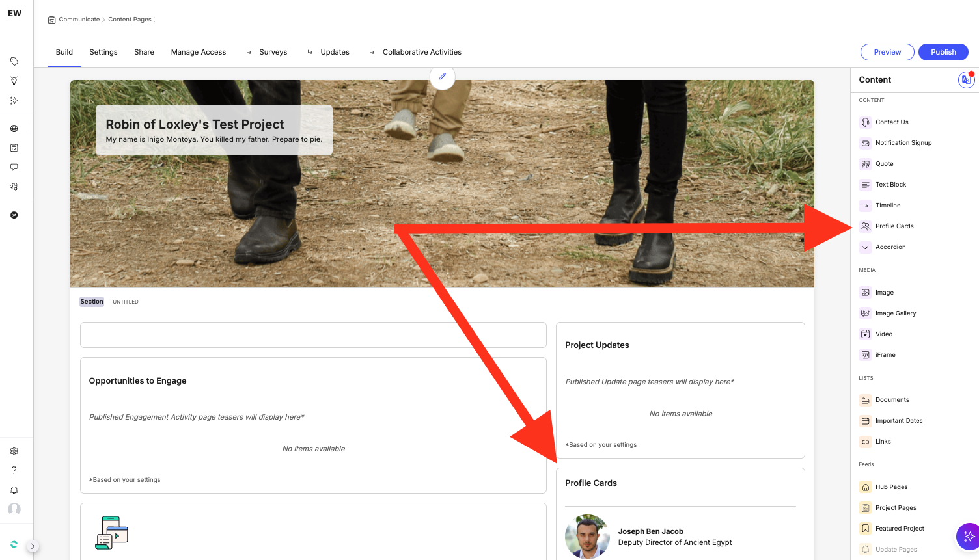Open the Manage Access tab
979x560 pixels.
[x=199, y=52]
